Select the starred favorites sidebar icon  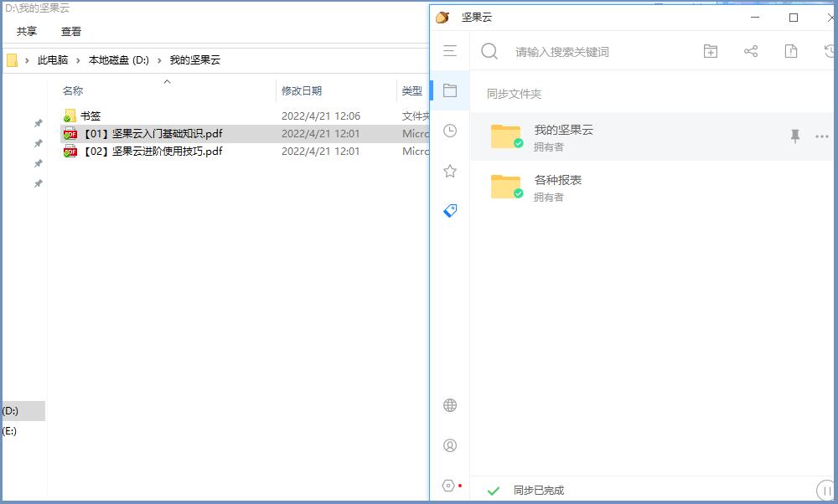tap(450, 171)
